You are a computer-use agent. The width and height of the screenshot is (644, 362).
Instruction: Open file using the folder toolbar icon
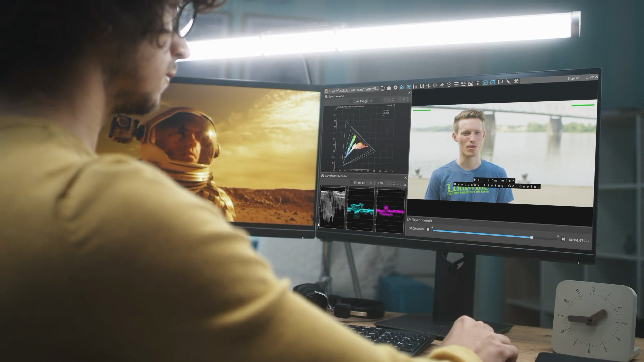pyautogui.click(x=382, y=88)
